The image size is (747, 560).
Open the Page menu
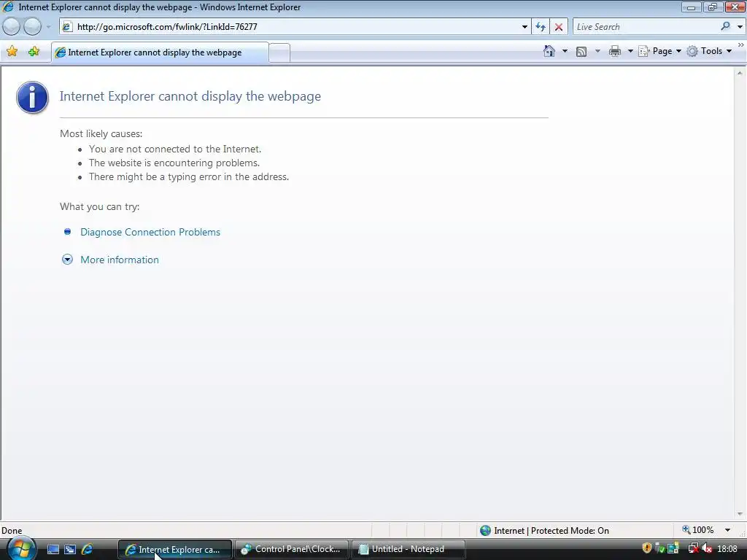click(x=659, y=51)
